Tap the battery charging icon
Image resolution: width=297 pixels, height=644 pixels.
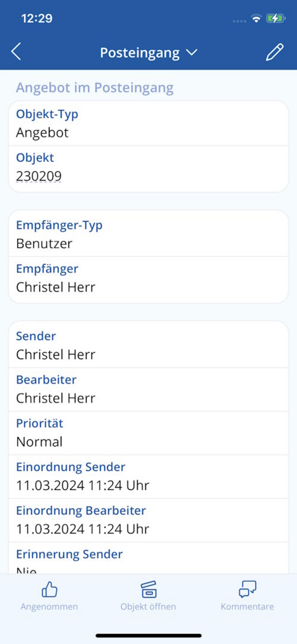[275, 18]
